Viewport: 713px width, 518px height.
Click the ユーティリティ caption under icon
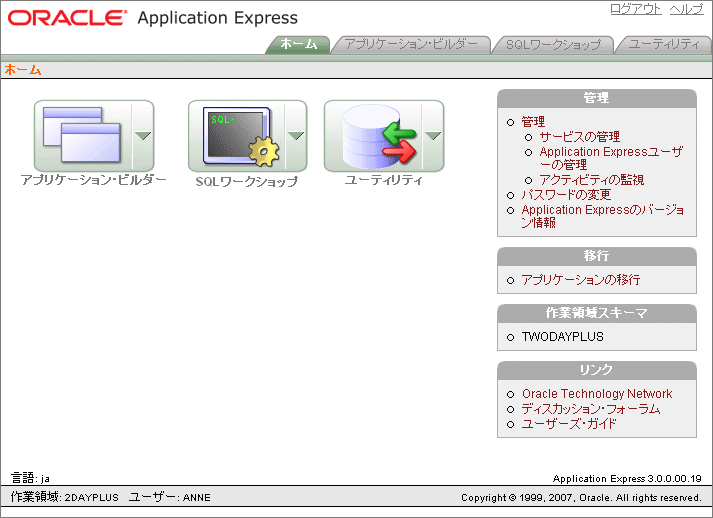[x=384, y=180]
